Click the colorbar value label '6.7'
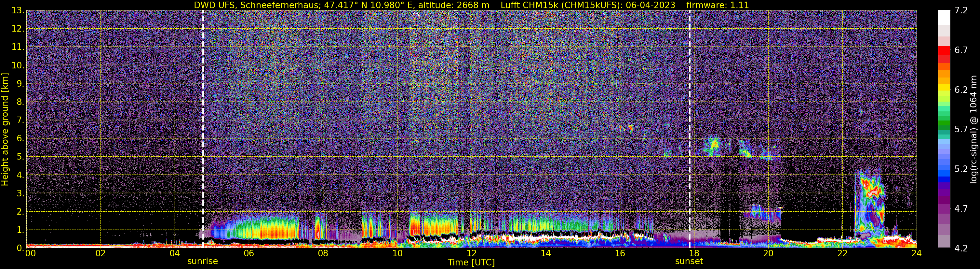980x269 pixels. tap(961, 50)
